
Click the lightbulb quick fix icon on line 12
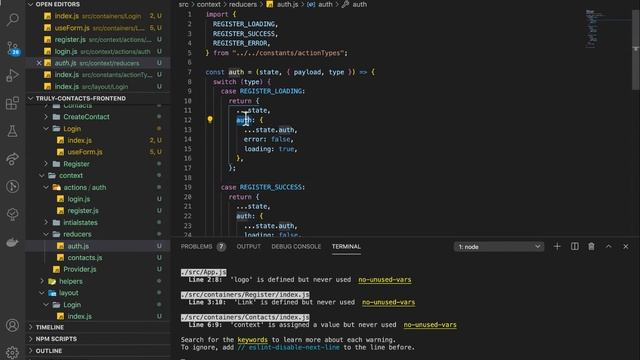click(210, 120)
